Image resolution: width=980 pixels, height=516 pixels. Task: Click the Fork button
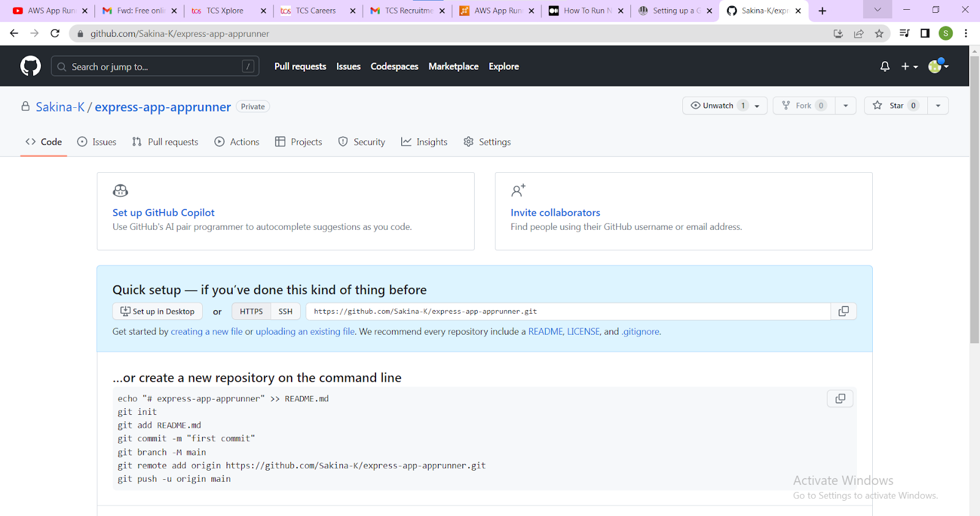pos(804,105)
